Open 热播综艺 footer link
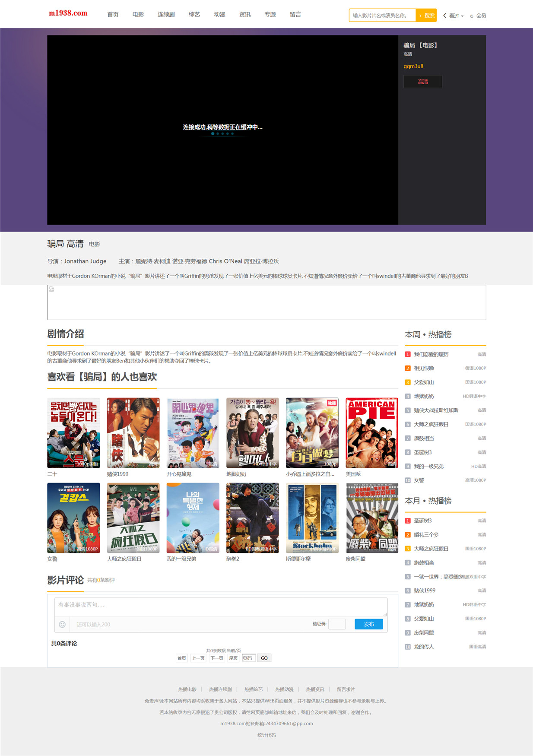Screen dimensions: 533x756 pyautogui.click(x=254, y=689)
